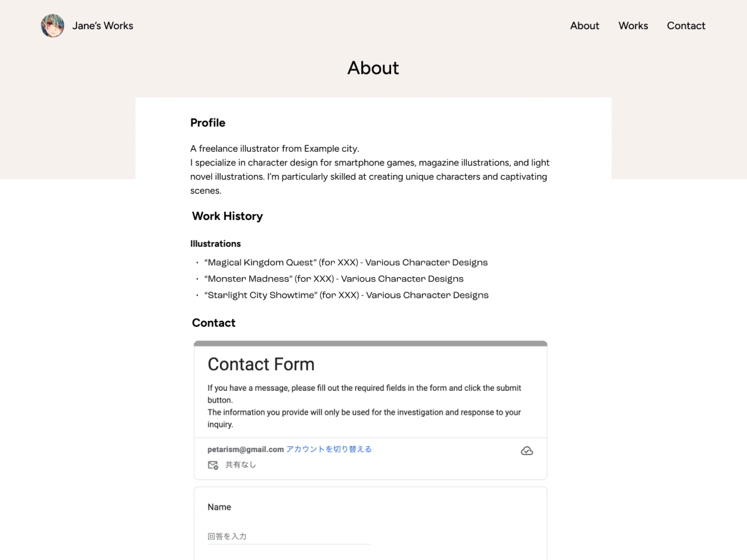This screenshot has width=747, height=560.
Task: Click the avatar logo in the header
Action: coord(53,26)
